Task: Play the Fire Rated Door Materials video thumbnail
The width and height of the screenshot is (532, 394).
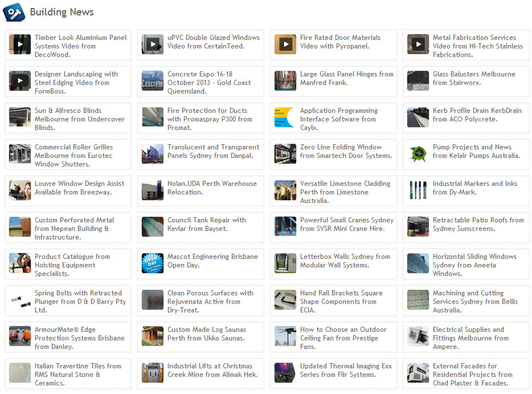Action: [x=285, y=44]
